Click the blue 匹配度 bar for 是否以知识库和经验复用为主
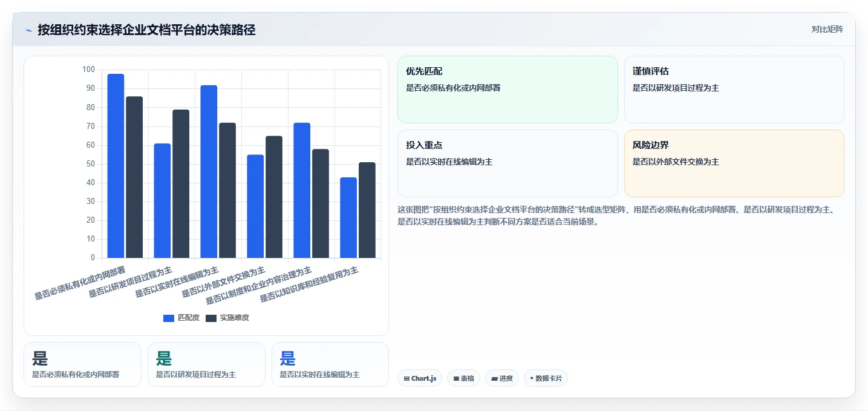This screenshot has height=411, width=868. (348, 218)
